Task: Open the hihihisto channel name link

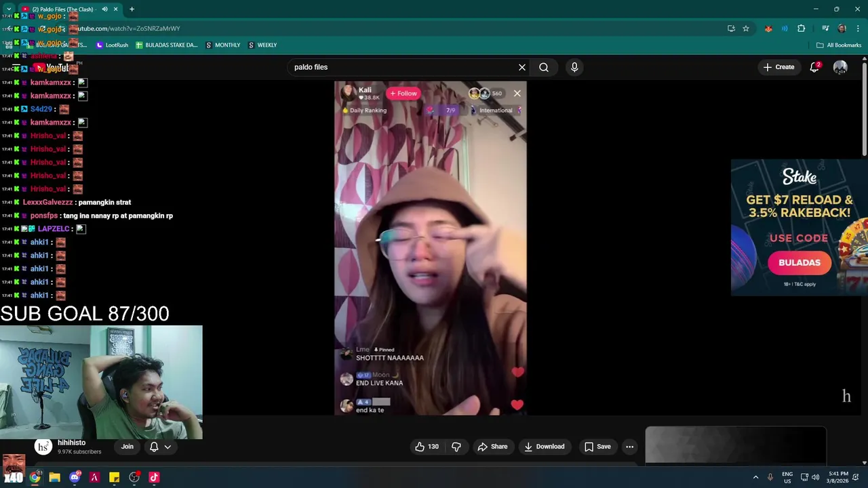Action: [72, 443]
